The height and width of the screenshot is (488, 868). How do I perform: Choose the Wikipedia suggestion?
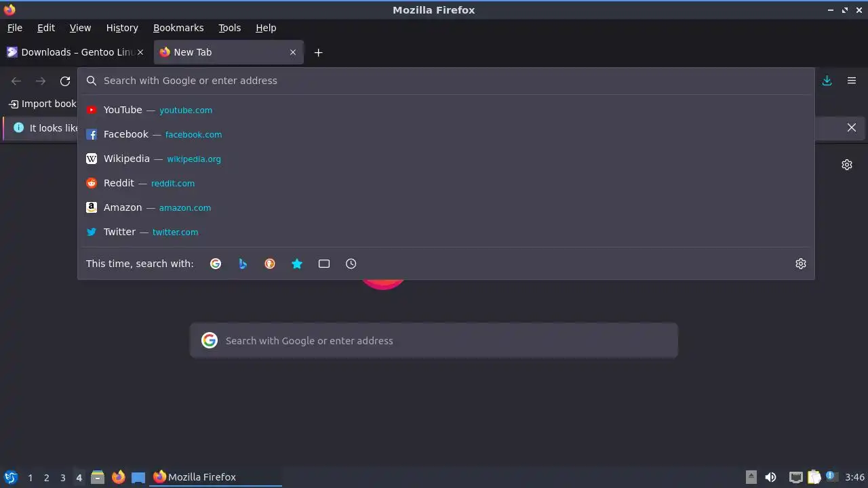446,159
